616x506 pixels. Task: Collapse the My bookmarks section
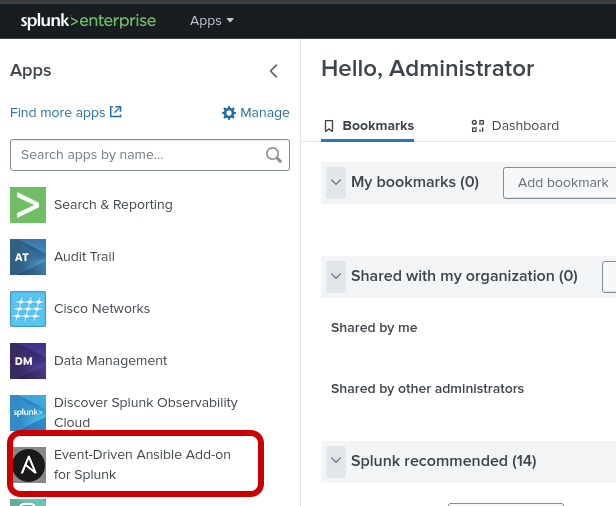(x=336, y=183)
